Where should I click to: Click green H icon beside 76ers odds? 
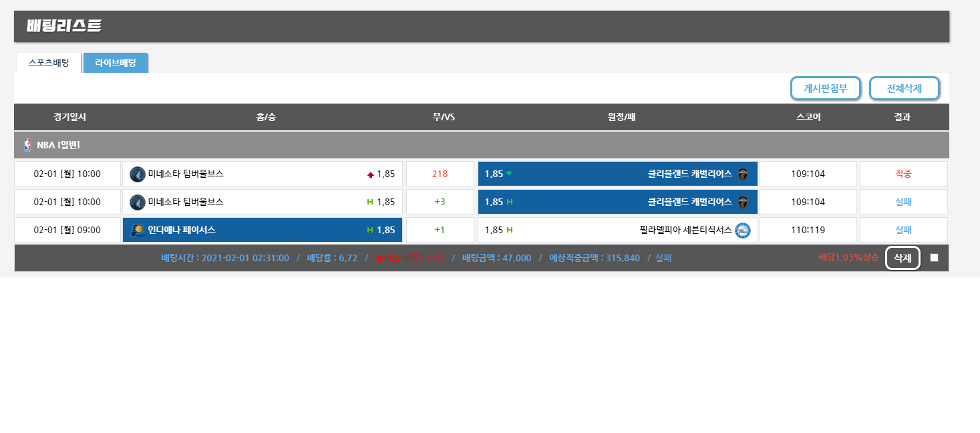[510, 230]
